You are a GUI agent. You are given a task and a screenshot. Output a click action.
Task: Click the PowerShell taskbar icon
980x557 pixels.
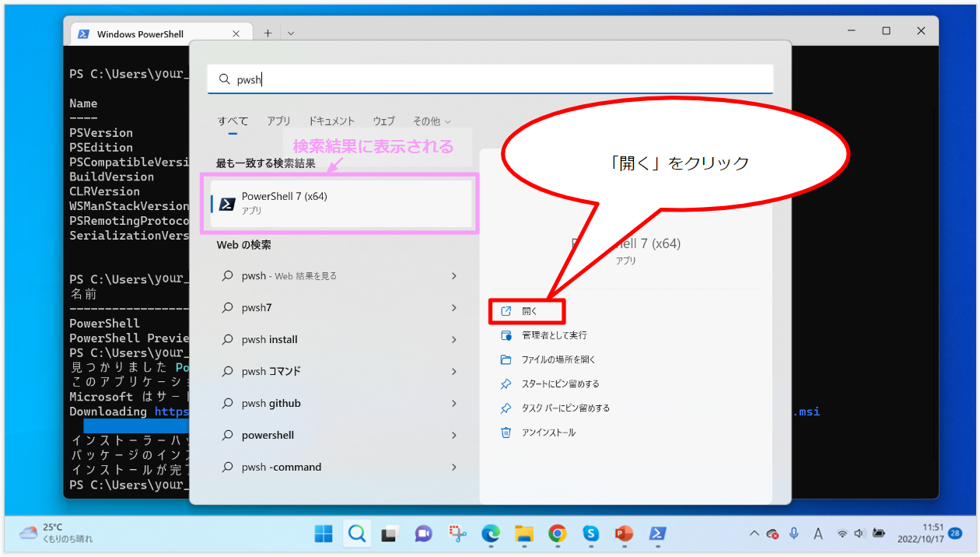click(x=657, y=534)
